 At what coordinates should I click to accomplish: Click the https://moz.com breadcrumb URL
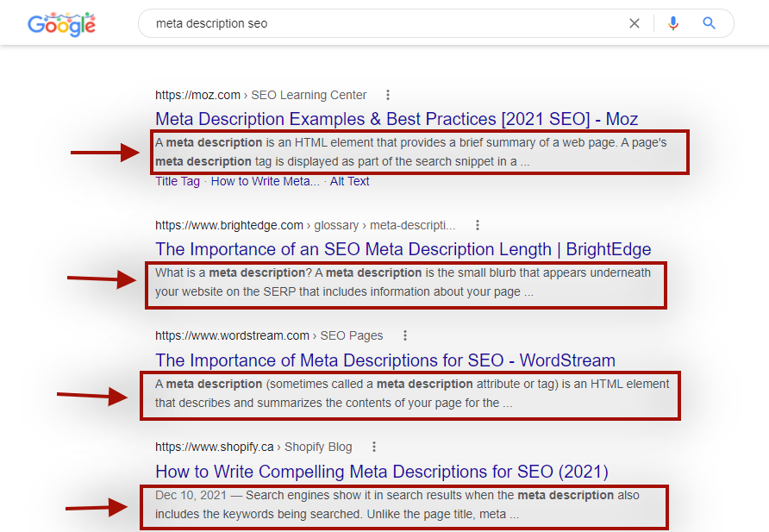tap(197, 95)
